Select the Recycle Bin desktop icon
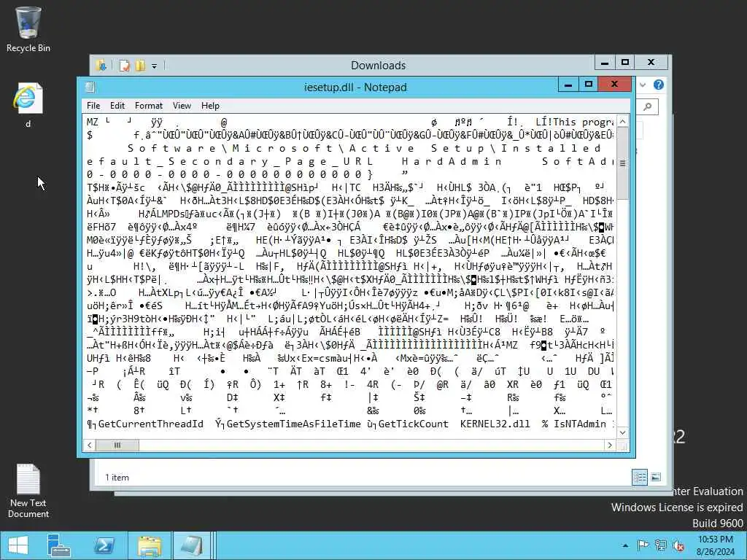Image resolution: width=747 pixels, height=560 pixels. [28, 29]
